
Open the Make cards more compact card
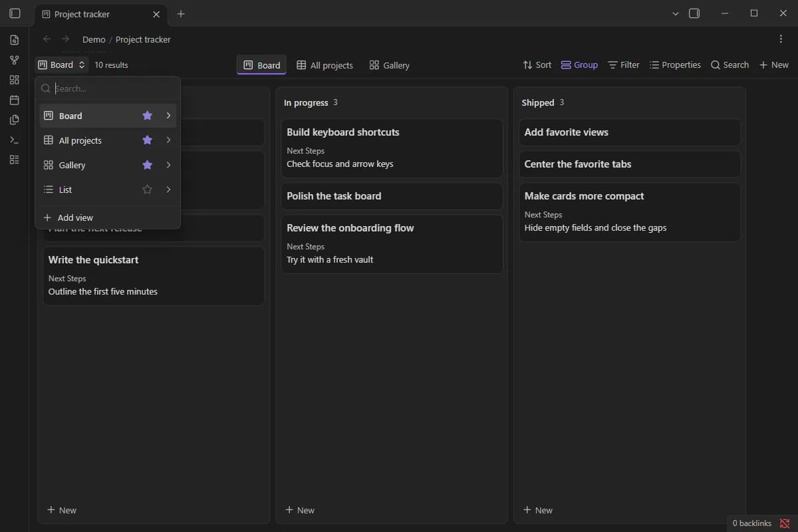(x=630, y=211)
